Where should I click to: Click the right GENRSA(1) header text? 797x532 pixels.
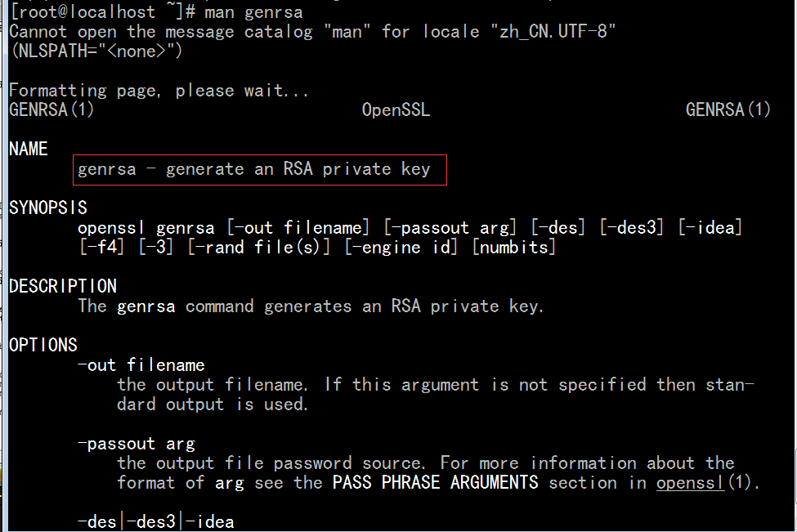(728, 110)
